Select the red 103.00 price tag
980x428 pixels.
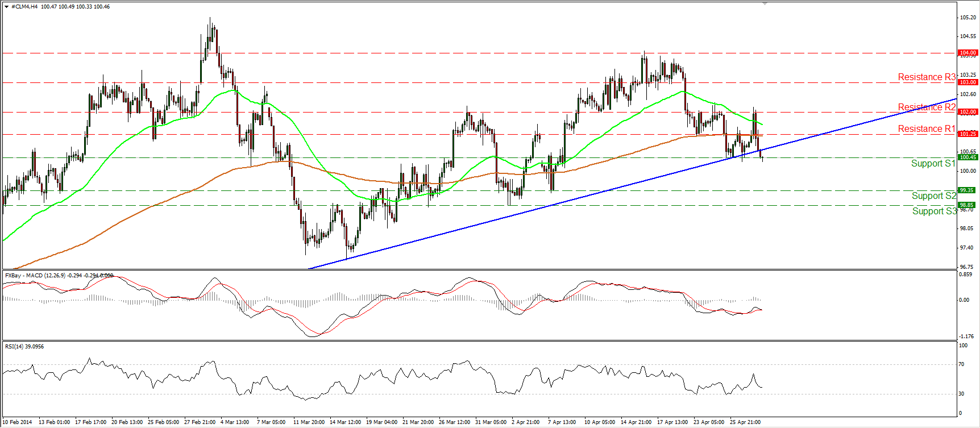(967, 82)
